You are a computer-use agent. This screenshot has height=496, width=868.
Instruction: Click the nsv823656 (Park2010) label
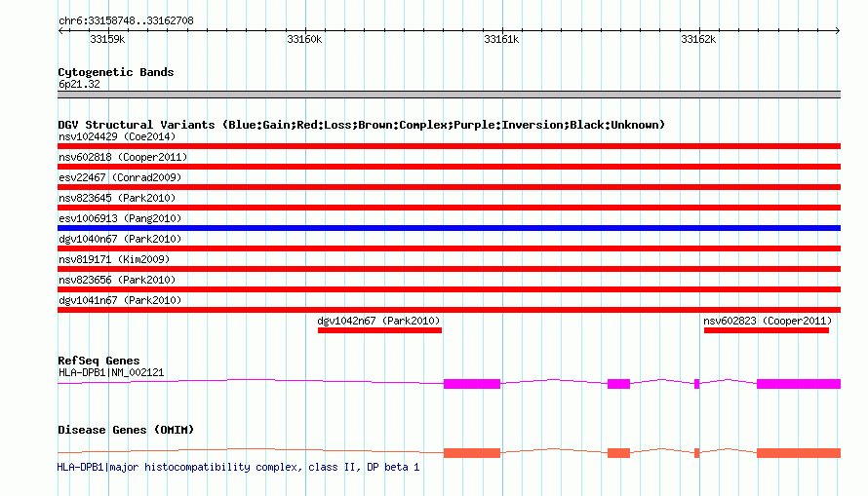tap(117, 280)
